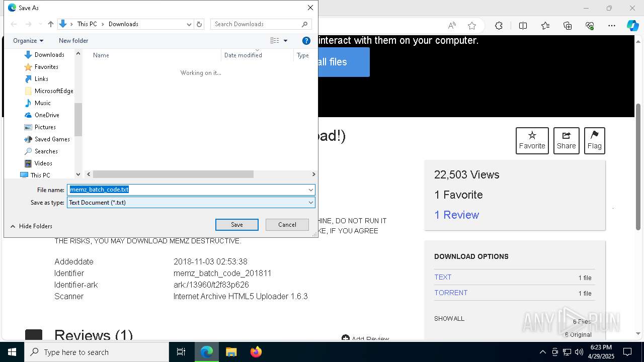The height and width of the screenshot is (362, 644).
Task: Collapse the dialog with Hide Folders
Action: 31,226
